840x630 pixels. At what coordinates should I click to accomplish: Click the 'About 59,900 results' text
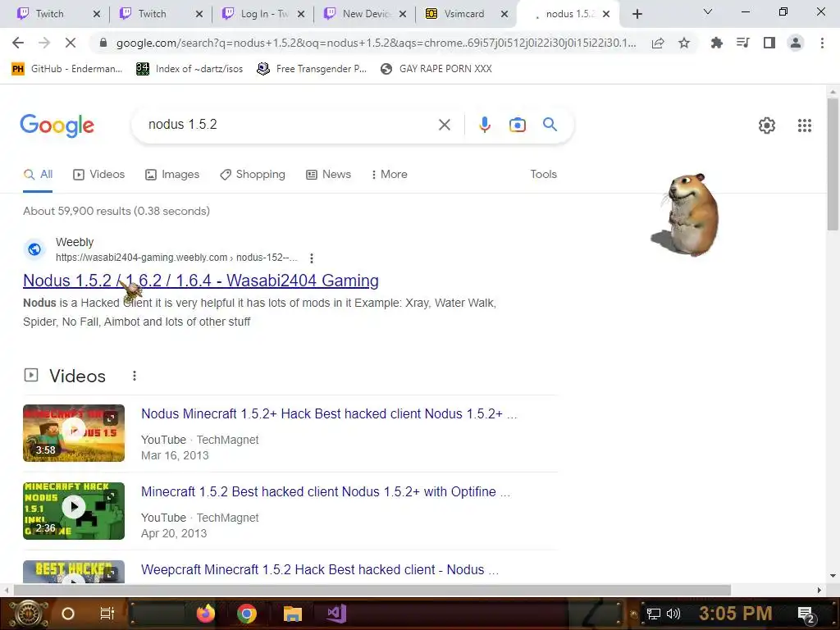(116, 211)
